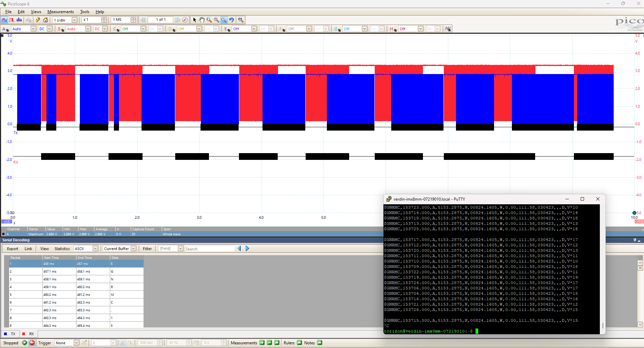This screenshot has height=348, width=644.
Task: Select the RX decoder tab
Action: (x=28, y=334)
